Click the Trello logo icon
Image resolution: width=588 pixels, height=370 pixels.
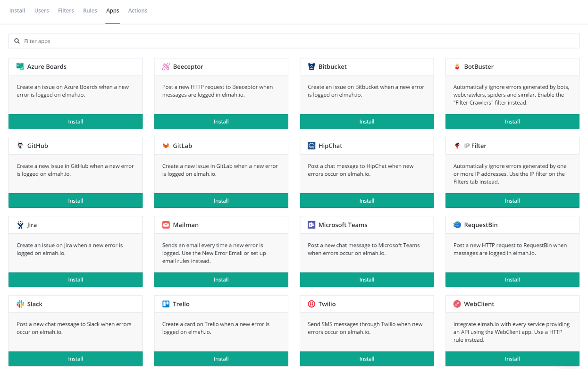[x=166, y=304]
